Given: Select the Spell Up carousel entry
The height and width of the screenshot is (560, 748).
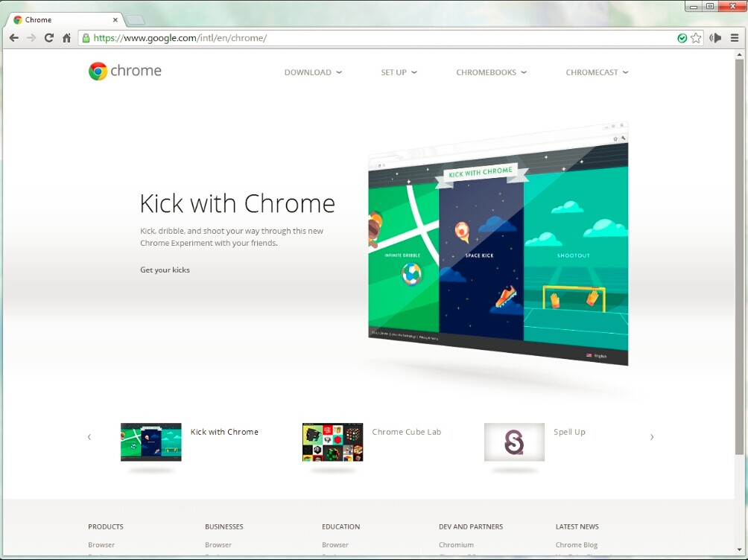Looking at the screenshot, I should coord(514,441).
